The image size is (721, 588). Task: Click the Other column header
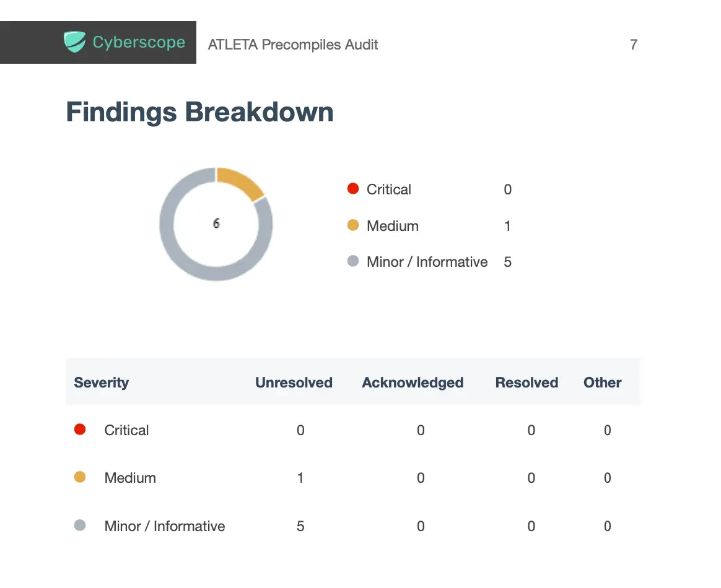click(602, 383)
